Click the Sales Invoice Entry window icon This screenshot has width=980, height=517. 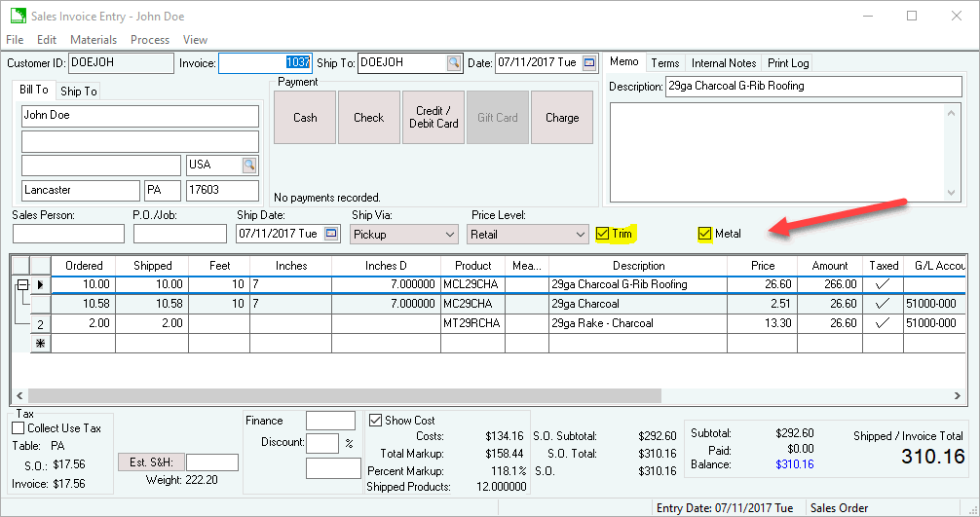[x=17, y=17]
